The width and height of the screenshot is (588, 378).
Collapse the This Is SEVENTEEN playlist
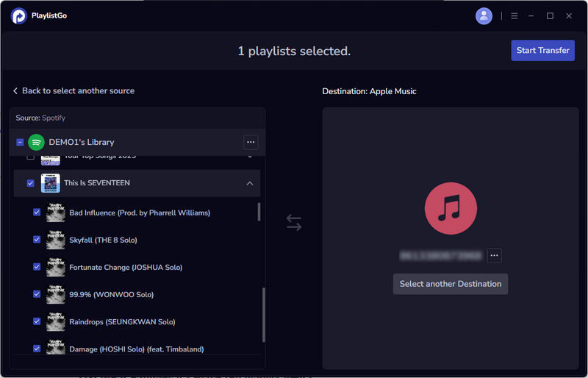click(x=250, y=183)
